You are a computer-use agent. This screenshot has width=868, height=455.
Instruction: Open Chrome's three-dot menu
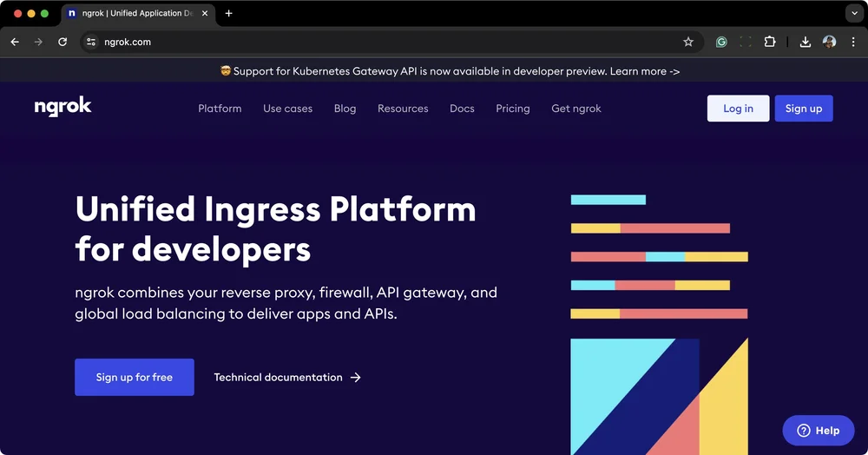(853, 42)
